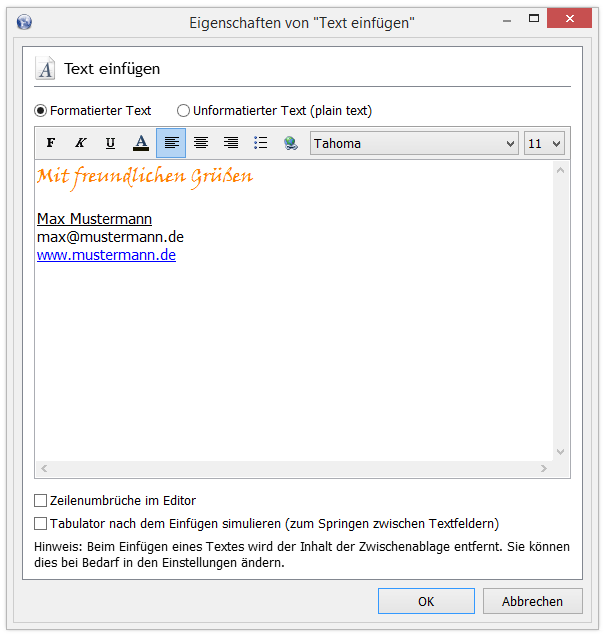The image size is (606, 638).
Task: Align text left
Action: point(171,143)
